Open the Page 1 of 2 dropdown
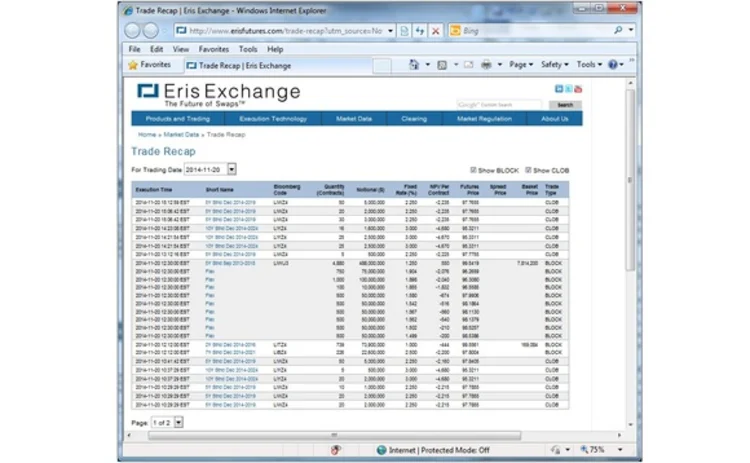The width and height of the screenshot is (750, 463). [178, 422]
